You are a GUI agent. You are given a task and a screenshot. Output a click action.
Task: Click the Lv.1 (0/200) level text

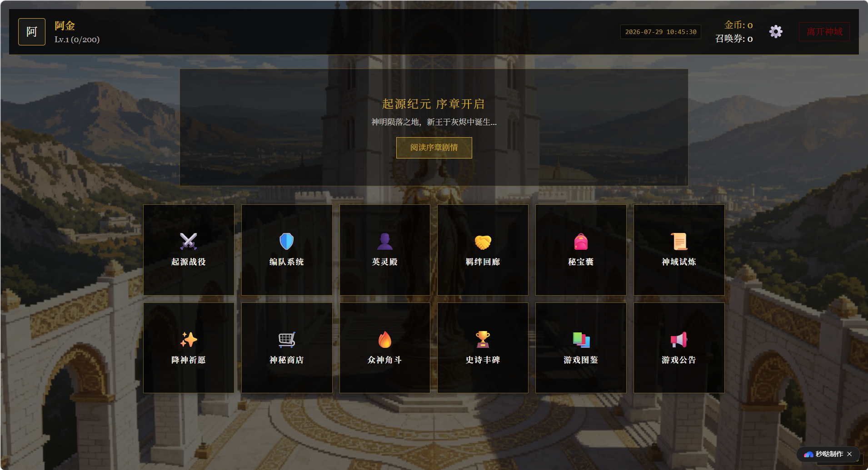coord(77,40)
